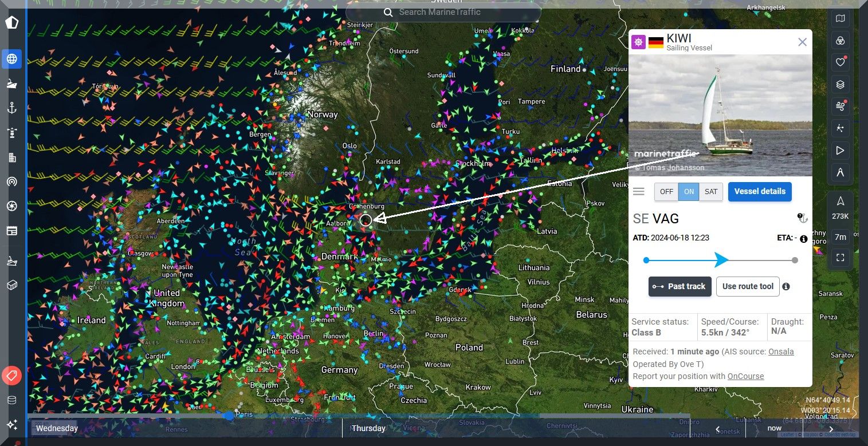Screen dimensions: 868x446
Task: Select the ON tracking option
Action: 689,192
